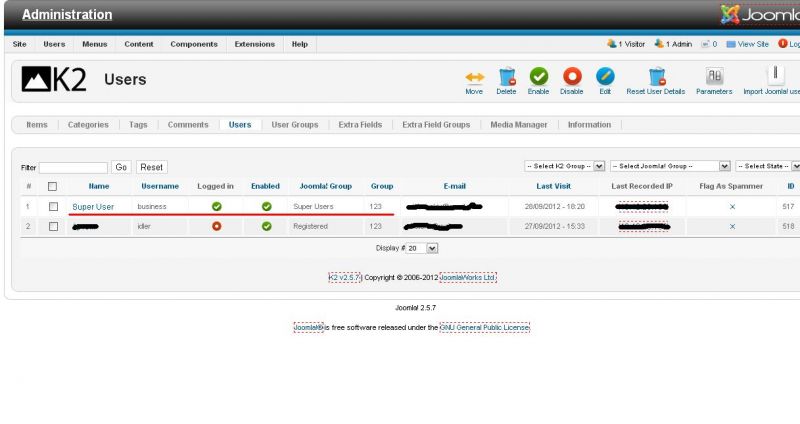Click the 1 Admin status icon
Viewport: 800px width, 424px height.
(x=659, y=44)
